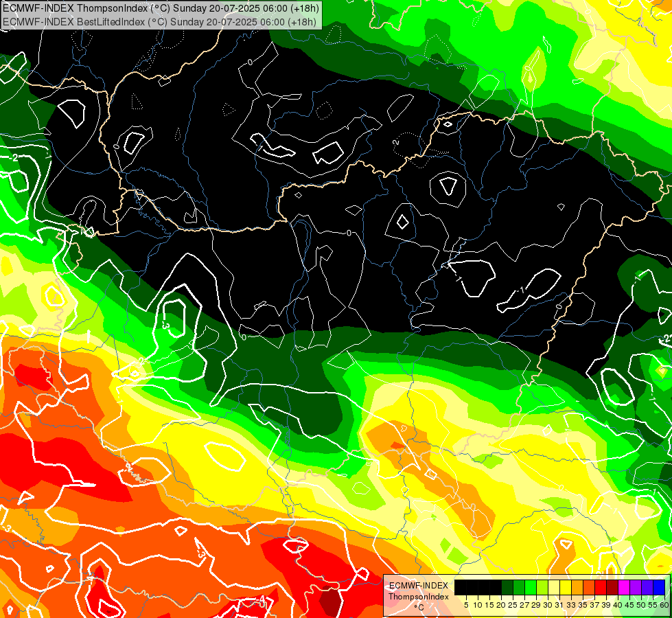Pick the lime legend swatch above 29-30
This screenshot has width=672, height=618.
(542, 588)
